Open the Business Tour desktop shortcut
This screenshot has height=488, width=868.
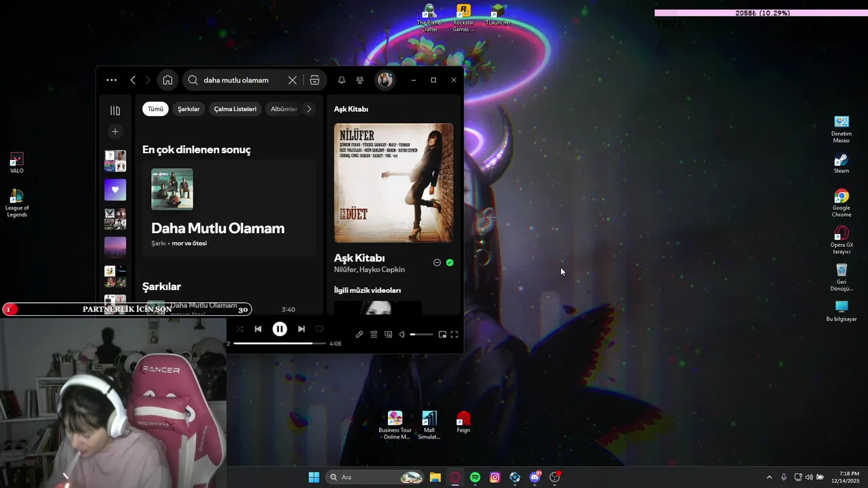tap(395, 426)
